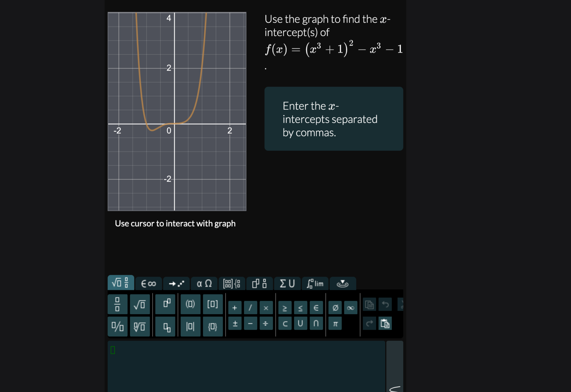Insert an absolute value symbol
The width and height of the screenshot is (571, 392).
(x=190, y=327)
